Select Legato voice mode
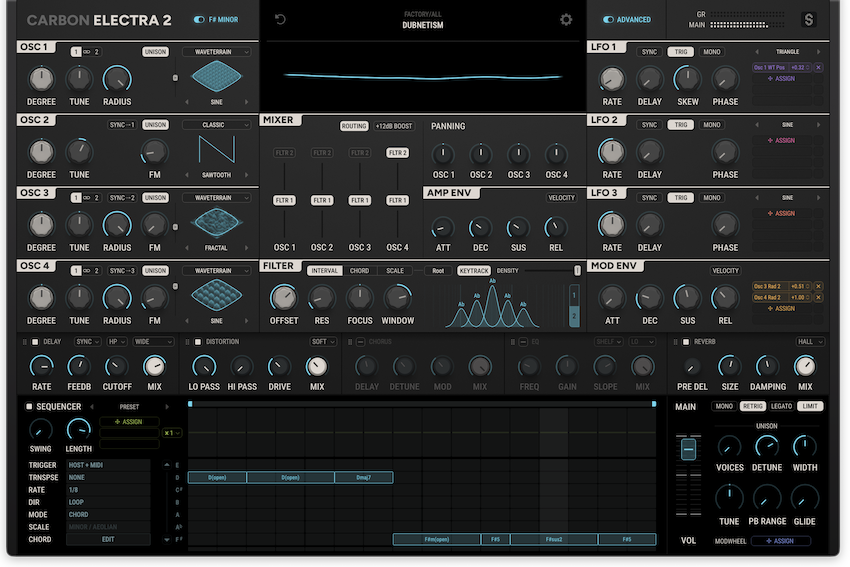Image resolution: width=850 pixels, height=567 pixels. tap(781, 406)
